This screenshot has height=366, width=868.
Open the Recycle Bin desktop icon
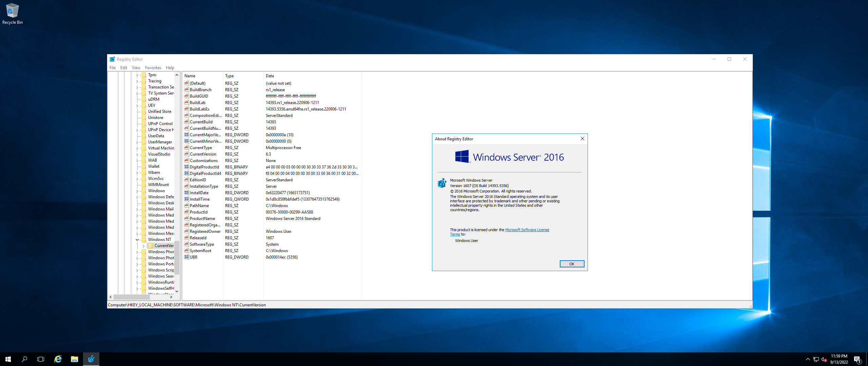coord(12,14)
